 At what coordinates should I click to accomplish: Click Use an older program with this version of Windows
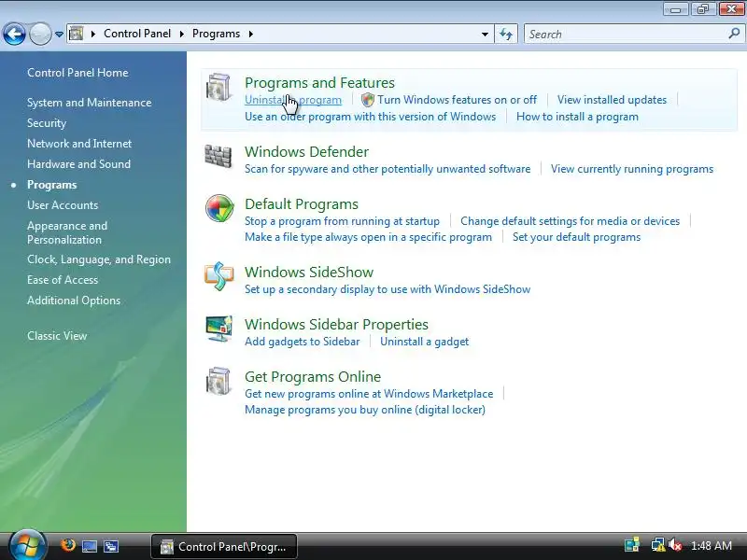click(370, 117)
